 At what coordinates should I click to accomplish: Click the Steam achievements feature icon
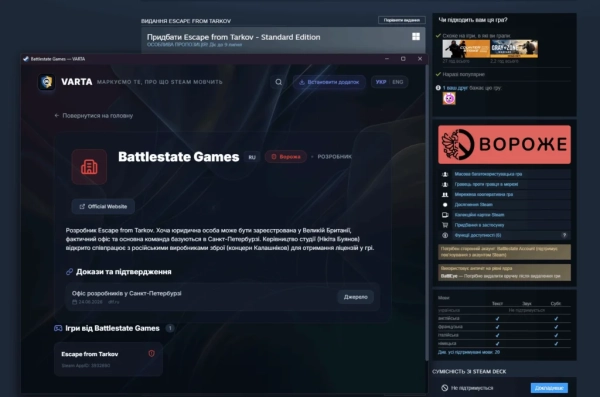pyautogui.click(x=445, y=204)
